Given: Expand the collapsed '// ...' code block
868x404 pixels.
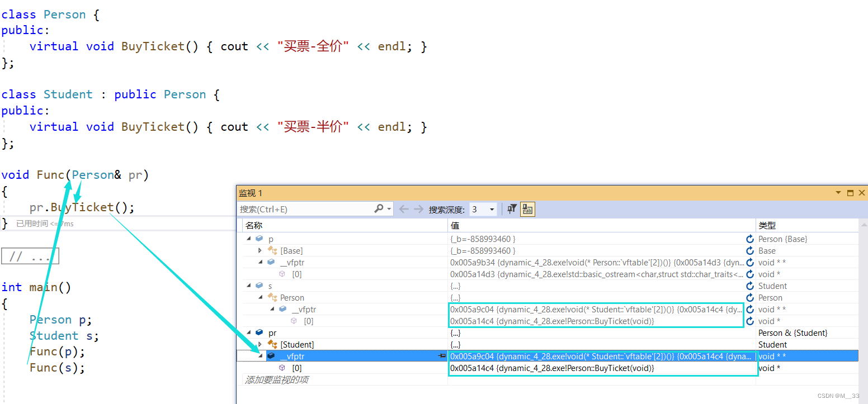Looking at the screenshot, I should [x=30, y=256].
